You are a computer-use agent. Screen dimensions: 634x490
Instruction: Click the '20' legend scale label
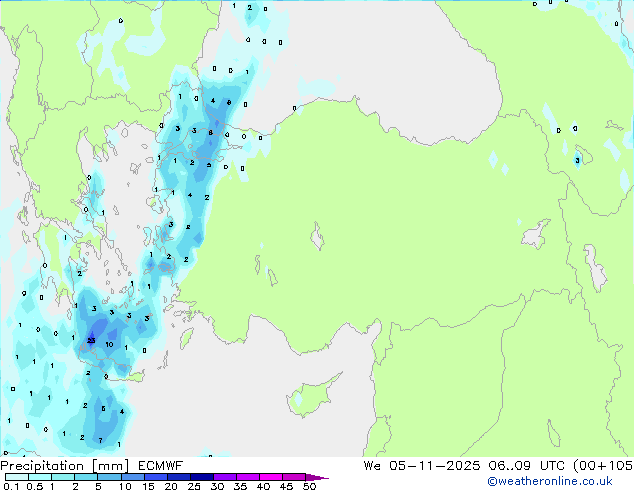click(171, 486)
